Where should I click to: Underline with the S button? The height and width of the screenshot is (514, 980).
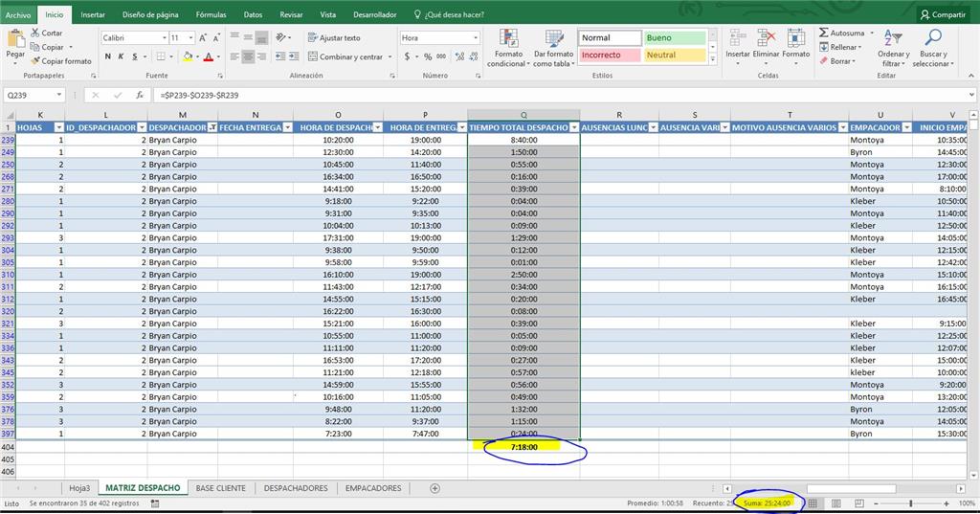click(134, 56)
